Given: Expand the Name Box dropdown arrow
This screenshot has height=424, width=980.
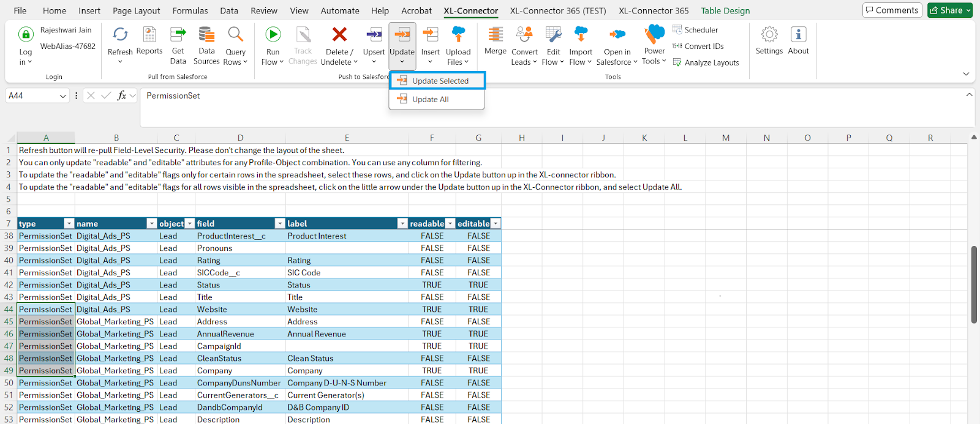Looking at the screenshot, I should click(62, 96).
